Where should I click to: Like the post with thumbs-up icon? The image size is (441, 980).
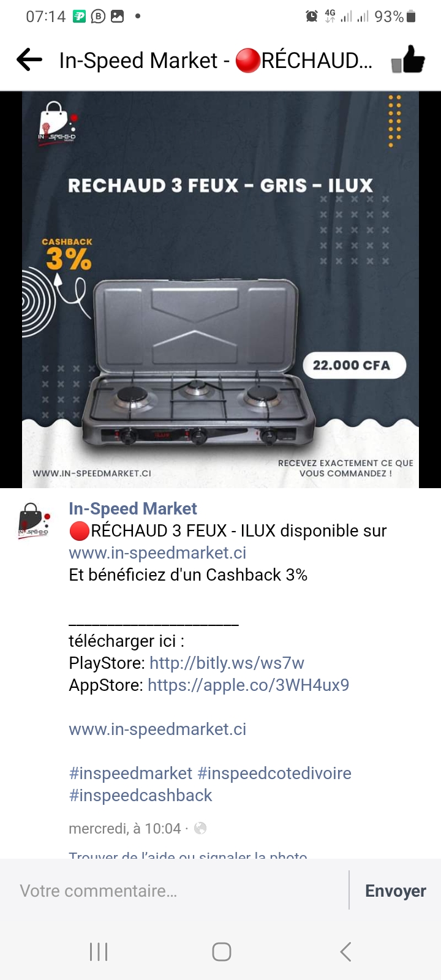[x=408, y=60]
